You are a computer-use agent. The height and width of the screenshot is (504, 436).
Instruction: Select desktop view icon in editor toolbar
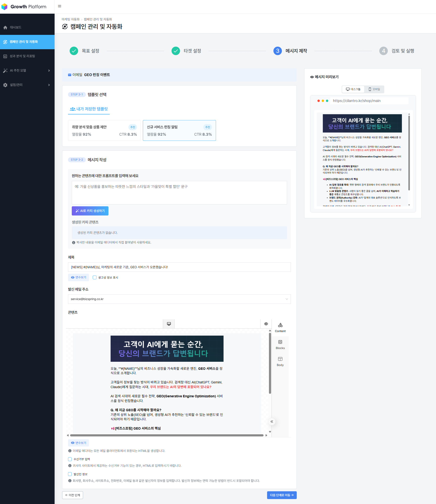click(x=169, y=324)
